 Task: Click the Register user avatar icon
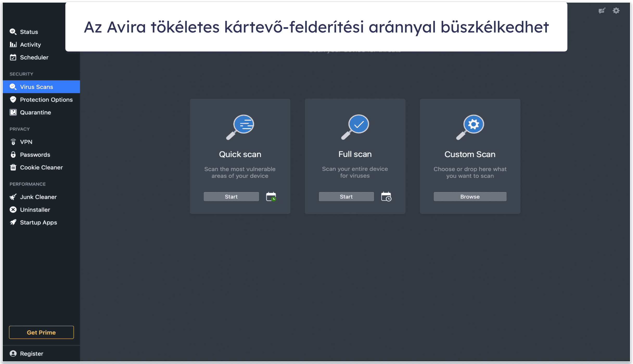(x=13, y=353)
